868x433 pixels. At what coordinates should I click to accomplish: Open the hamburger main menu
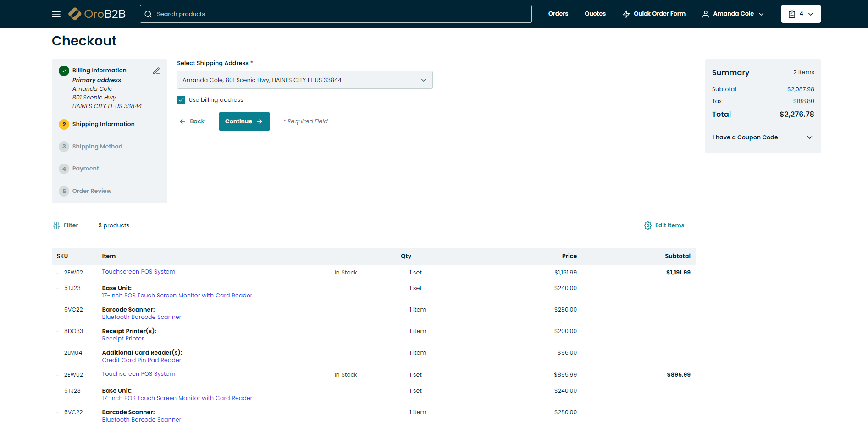(56, 14)
